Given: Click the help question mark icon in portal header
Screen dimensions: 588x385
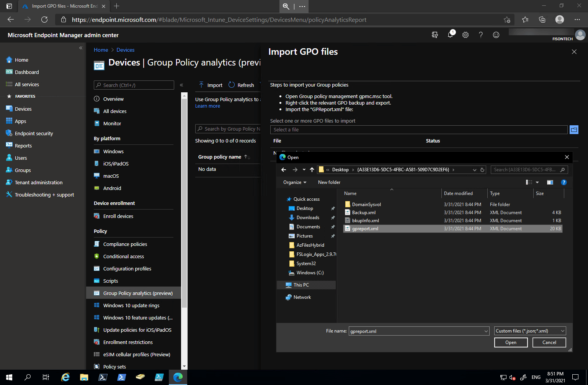Looking at the screenshot, I should click(x=481, y=35).
